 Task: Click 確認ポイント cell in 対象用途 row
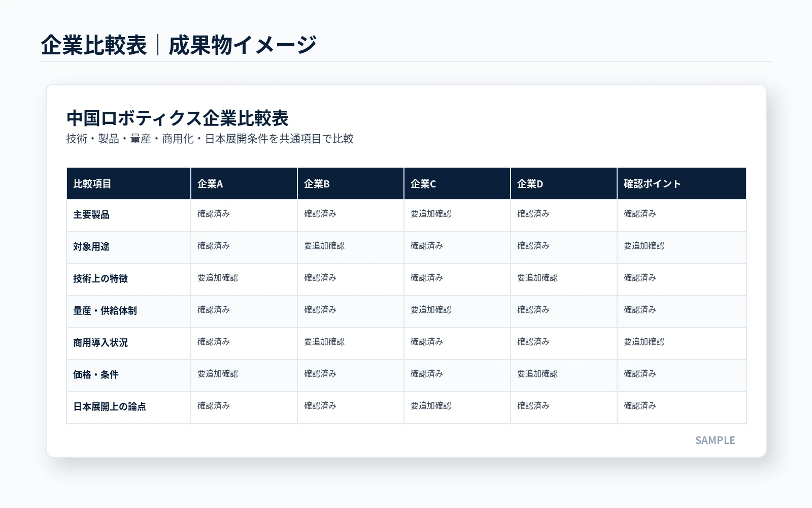click(682, 247)
